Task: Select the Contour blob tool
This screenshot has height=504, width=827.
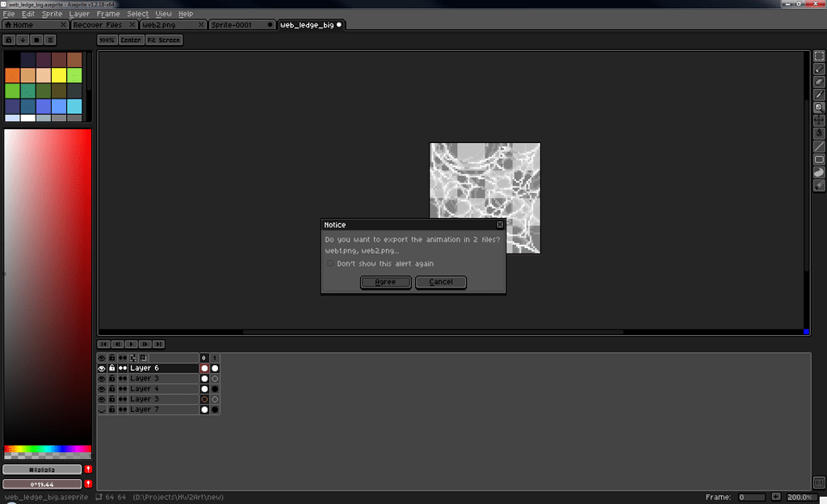Action: (x=819, y=172)
